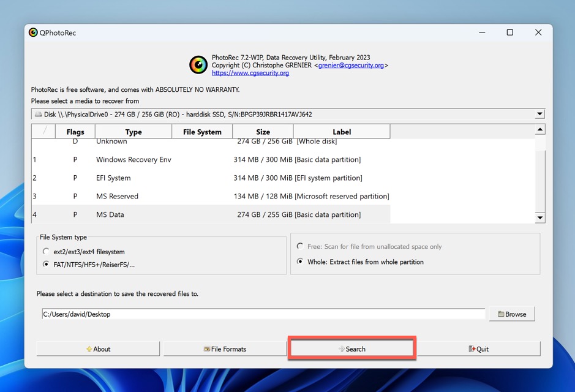The height and width of the screenshot is (392, 575).
Task: Open the grenier@cgsecurity.org email link
Action: (350, 64)
